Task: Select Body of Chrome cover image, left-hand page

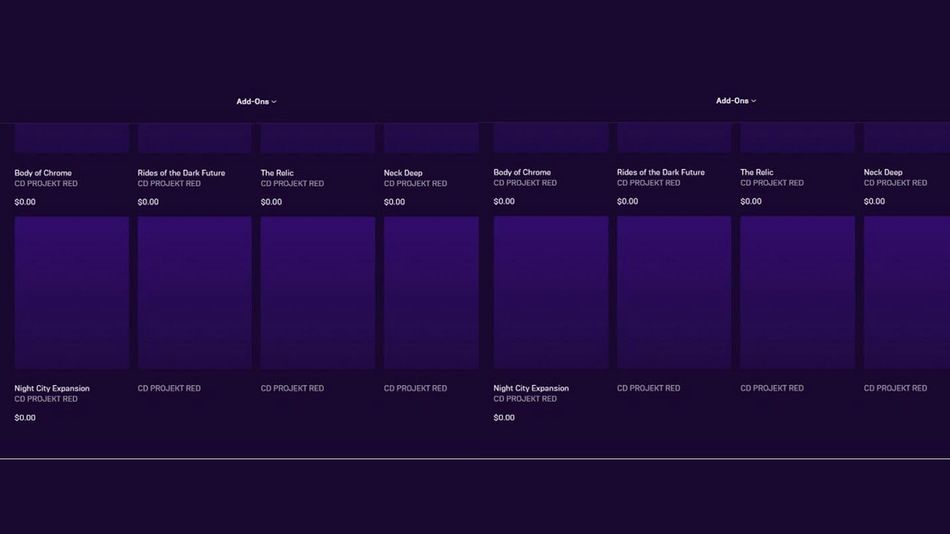Action: tap(71, 139)
